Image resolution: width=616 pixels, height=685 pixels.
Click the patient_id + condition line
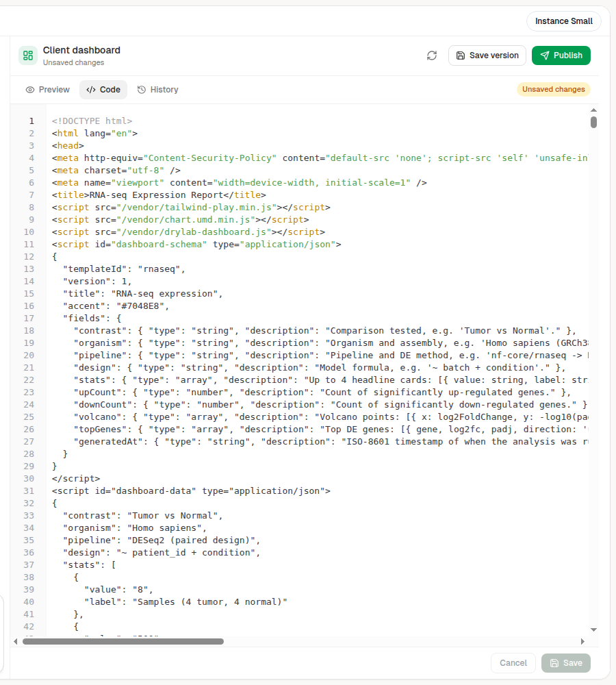click(161, 553)
